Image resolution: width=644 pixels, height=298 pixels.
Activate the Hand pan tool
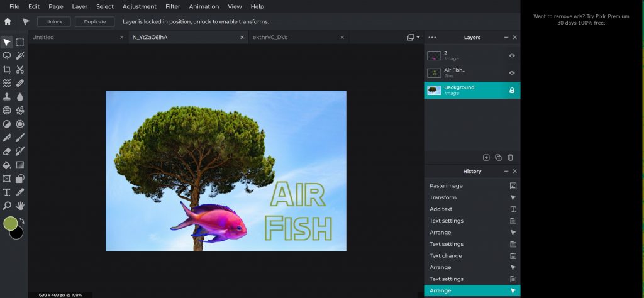point(20,206)
